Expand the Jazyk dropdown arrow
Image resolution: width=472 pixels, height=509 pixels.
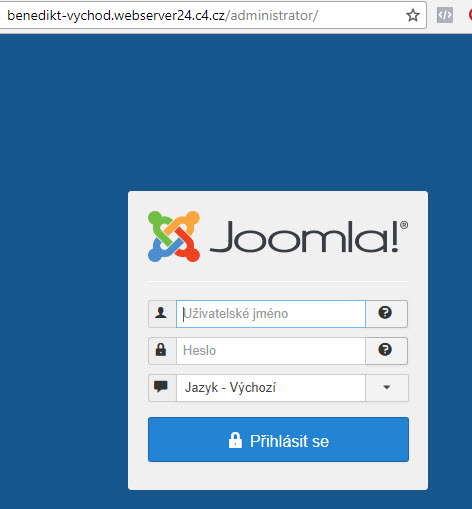tap(387, 387)
